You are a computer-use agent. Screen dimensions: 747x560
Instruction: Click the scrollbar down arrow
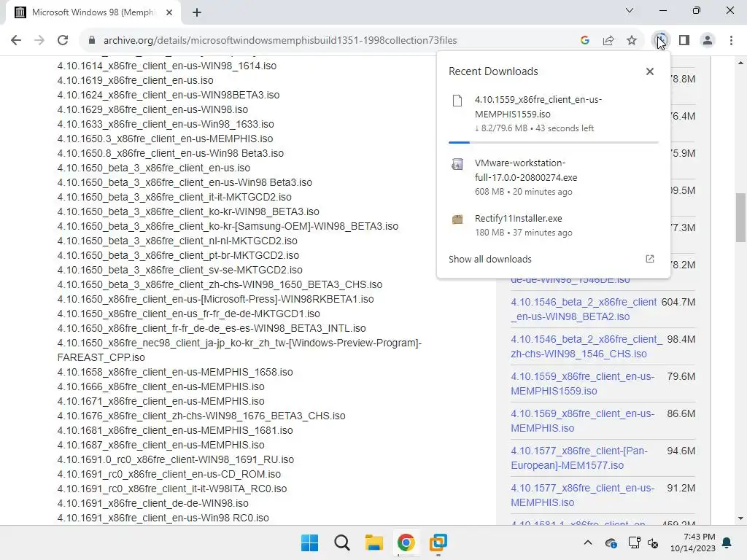coord(741,518)
